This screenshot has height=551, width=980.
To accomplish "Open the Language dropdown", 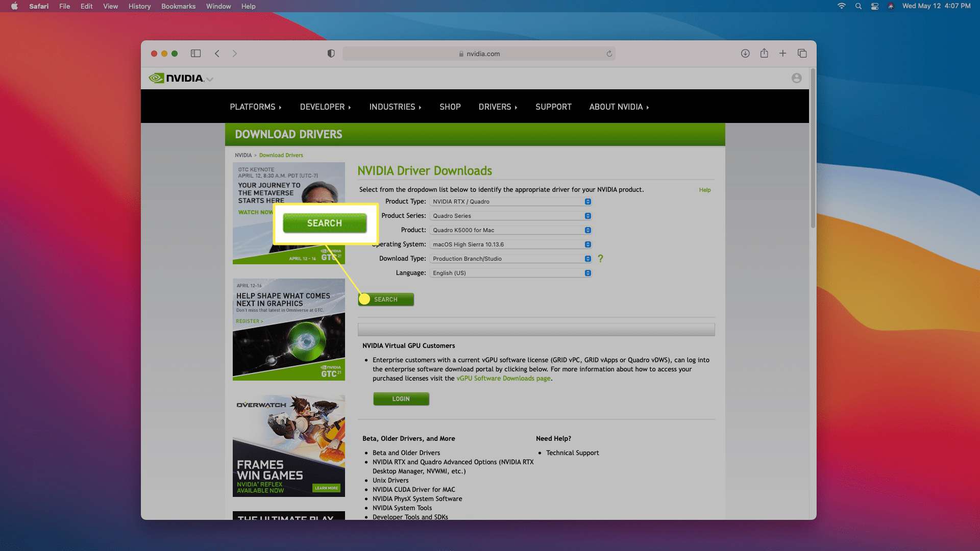I will pos(510,273).
